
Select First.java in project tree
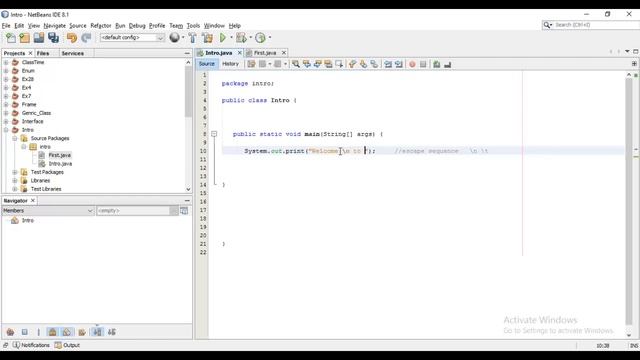(60, 155)
